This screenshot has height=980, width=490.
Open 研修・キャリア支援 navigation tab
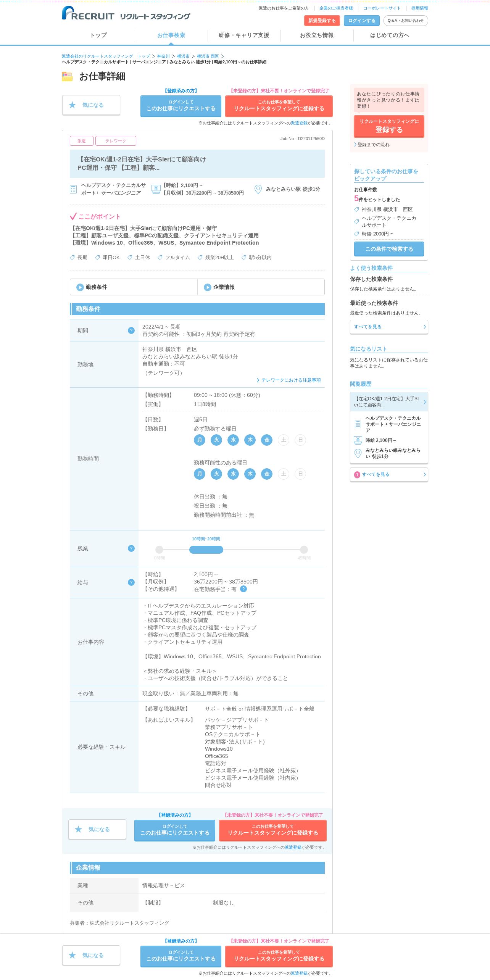(244, 35)
